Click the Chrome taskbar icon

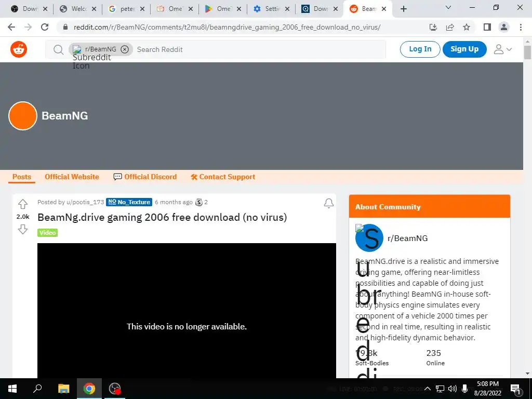pyautogui.click(x=89, y=389)
